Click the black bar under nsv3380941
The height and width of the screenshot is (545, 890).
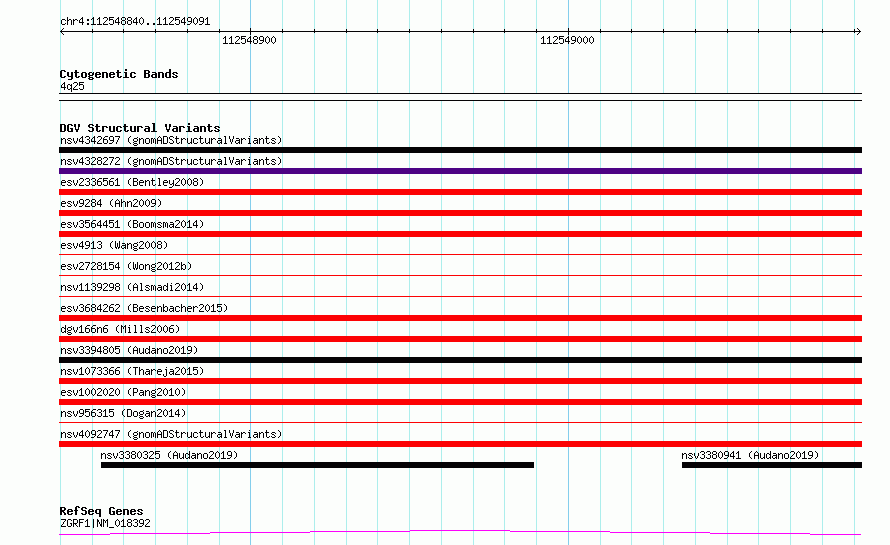point(772,465)
